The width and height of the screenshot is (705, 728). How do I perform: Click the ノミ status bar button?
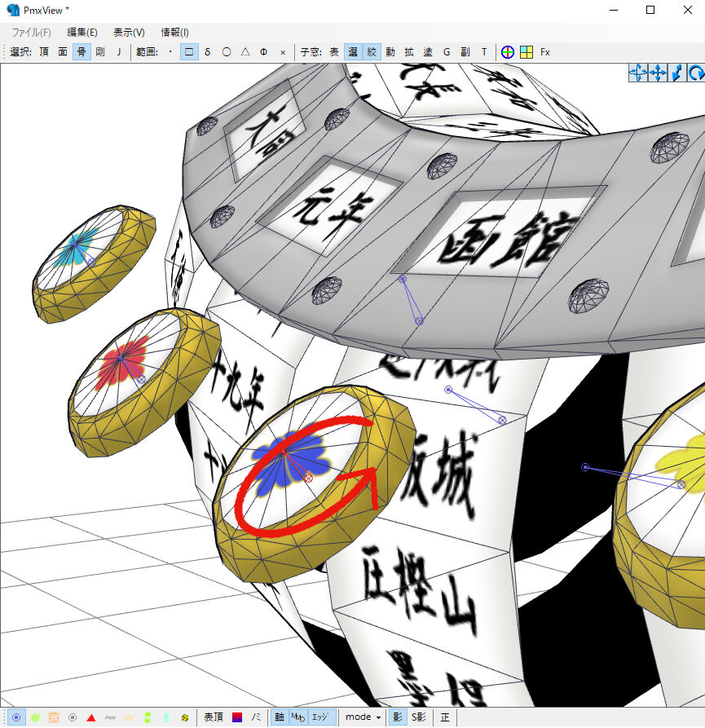tap(256, 717)
